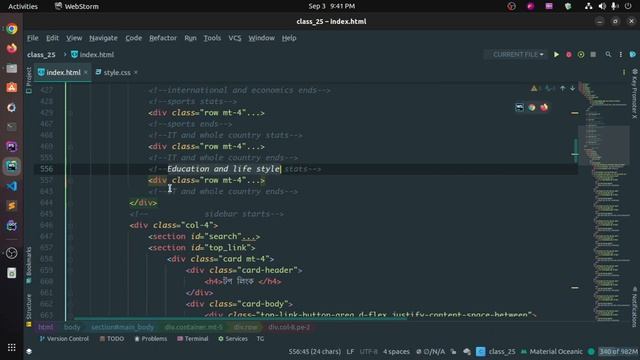Open the Terminal tool window

(x=193, y=339)
